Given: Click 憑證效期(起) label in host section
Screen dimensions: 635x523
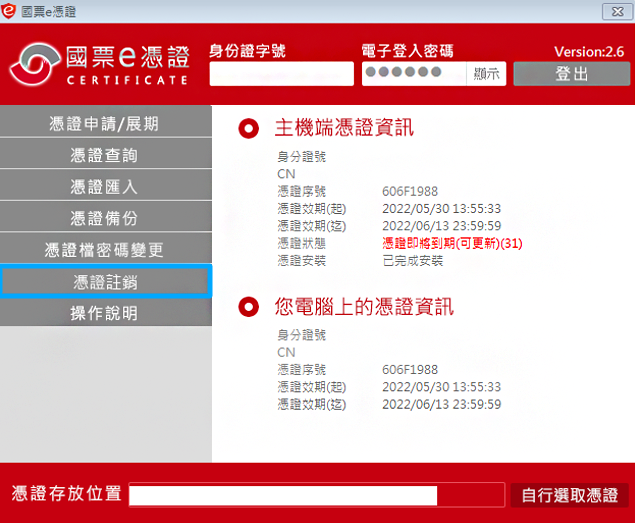Looking at the screenshot, I should point(311,209).
